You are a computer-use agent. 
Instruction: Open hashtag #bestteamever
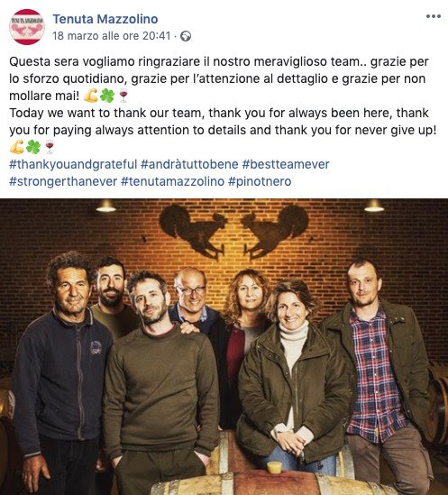click(286, 164)
